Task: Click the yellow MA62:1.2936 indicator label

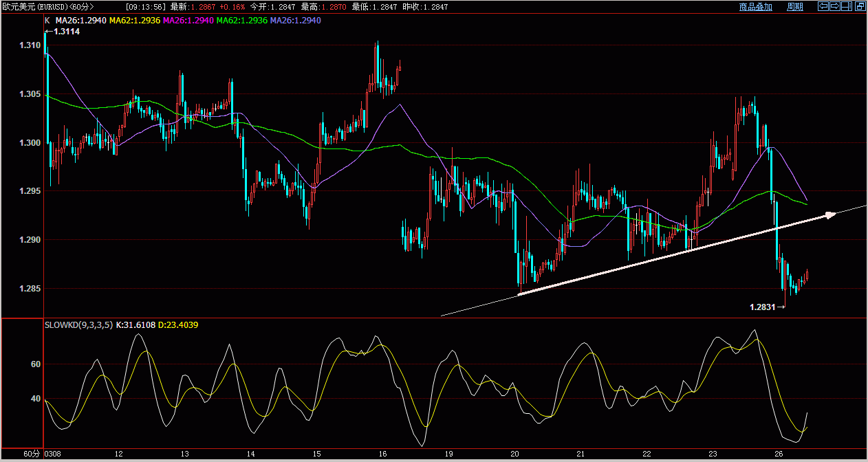Action: click(x=134, y=21)
